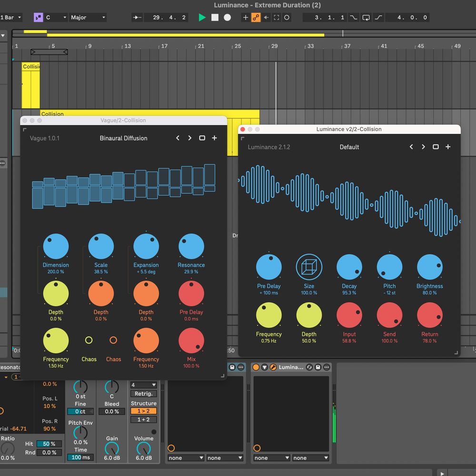Click the plus icon in Vague plugin header

214,138
